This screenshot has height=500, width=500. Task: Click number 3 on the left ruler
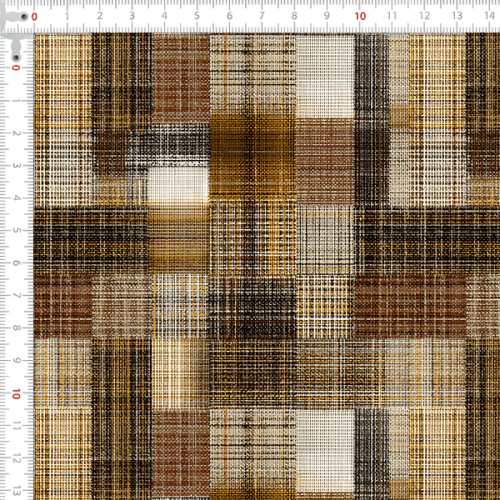click(16, 165)
